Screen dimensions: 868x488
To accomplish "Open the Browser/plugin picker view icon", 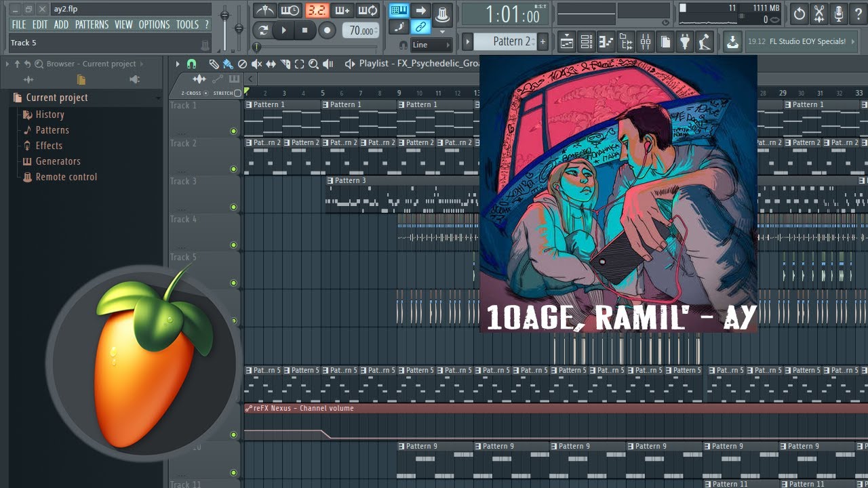I will click(626, 42).
